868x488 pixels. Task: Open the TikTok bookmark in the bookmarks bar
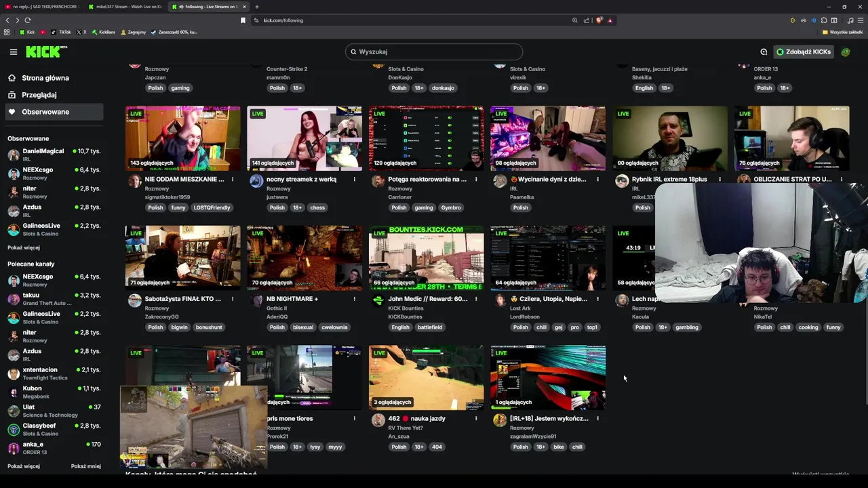(x=61, y=32)
